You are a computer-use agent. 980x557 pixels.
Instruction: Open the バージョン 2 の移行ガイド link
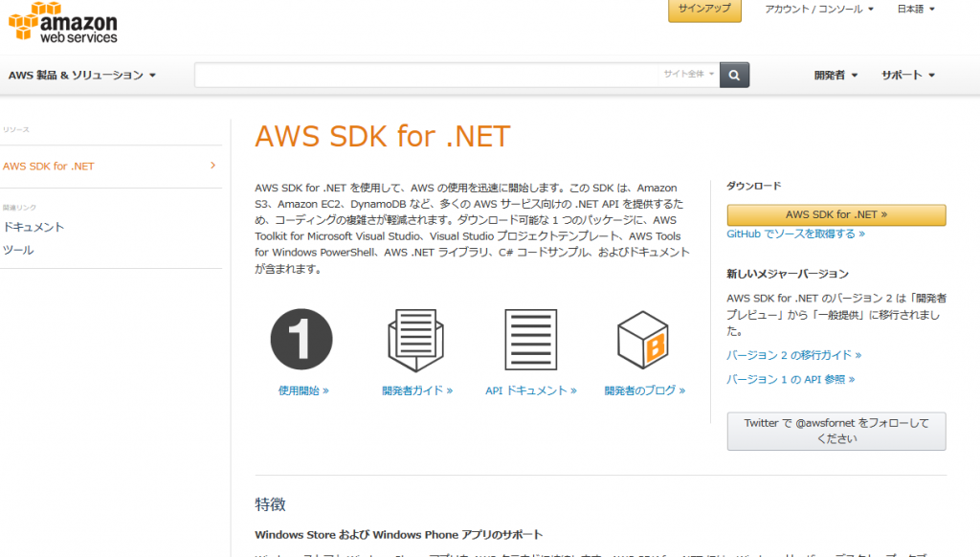pyautogui.click(x=793, y=355)
